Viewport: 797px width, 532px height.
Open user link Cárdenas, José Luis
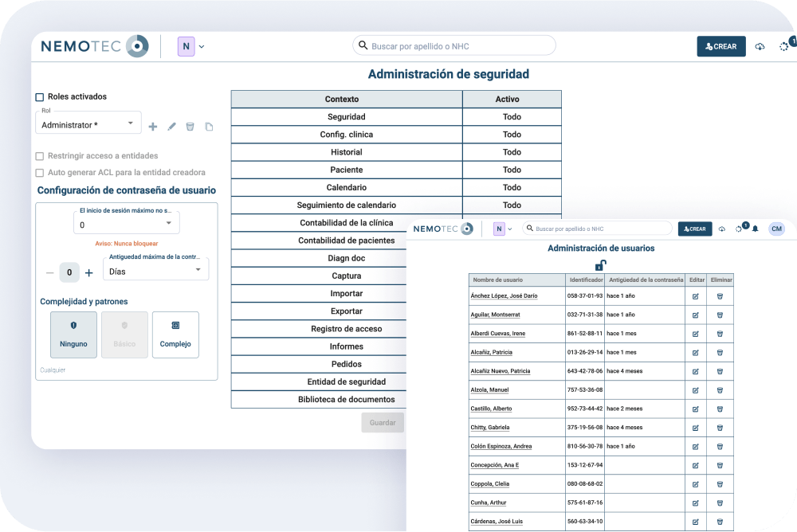click(496, 522)
